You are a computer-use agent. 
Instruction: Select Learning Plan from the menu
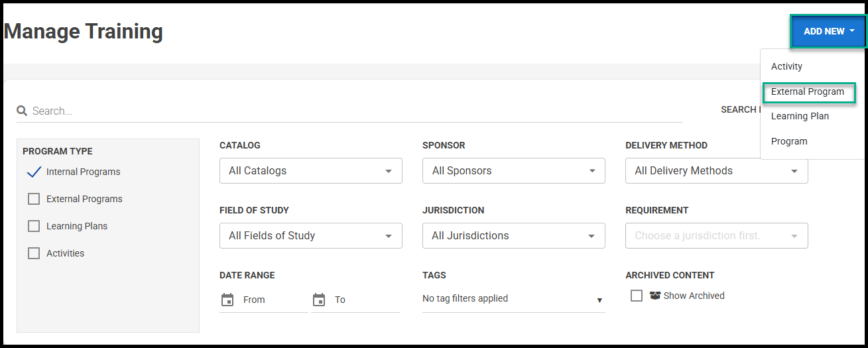pyautogui.click(x=800, y=116)
